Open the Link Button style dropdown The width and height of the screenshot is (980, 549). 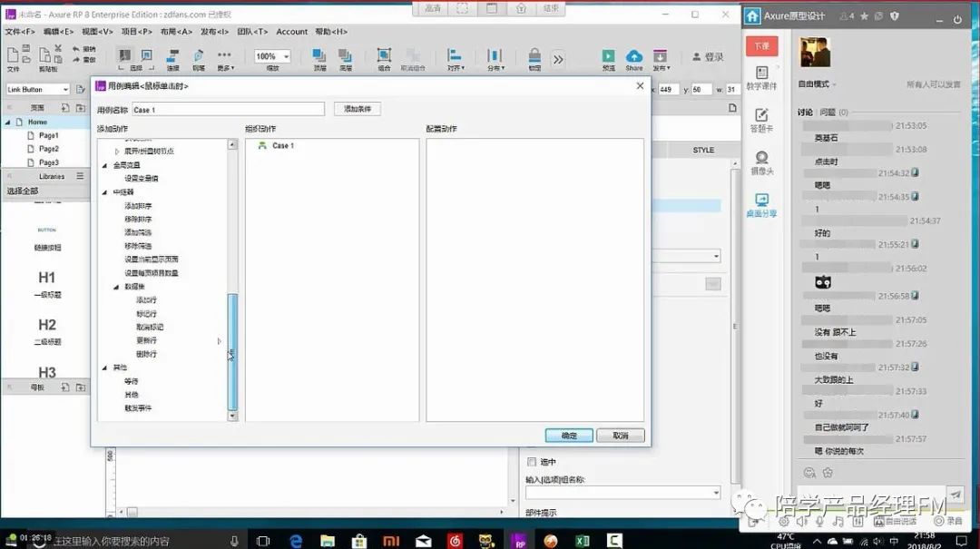[x=65, y=90]
